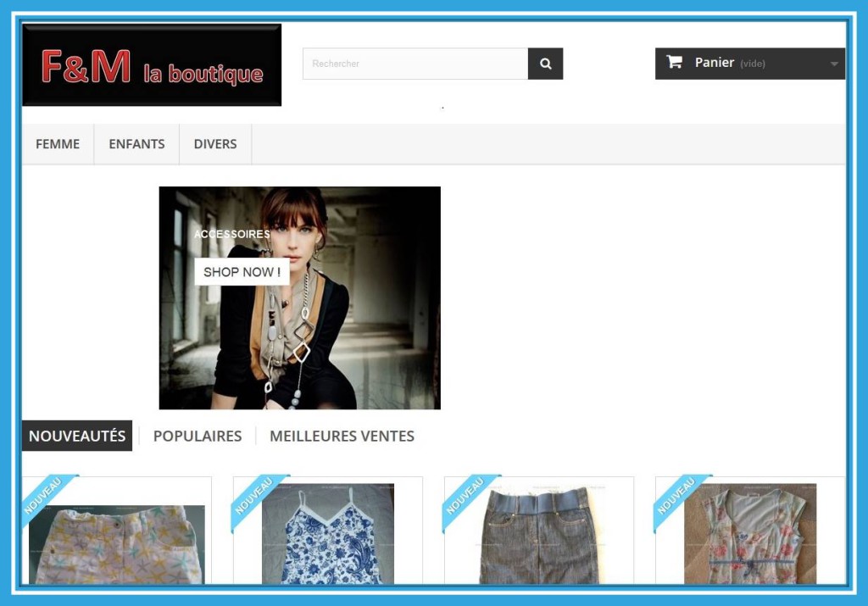Switch to the POPULAIRES tab
Viewport: 868px width, 606px height.
(198, 436)
